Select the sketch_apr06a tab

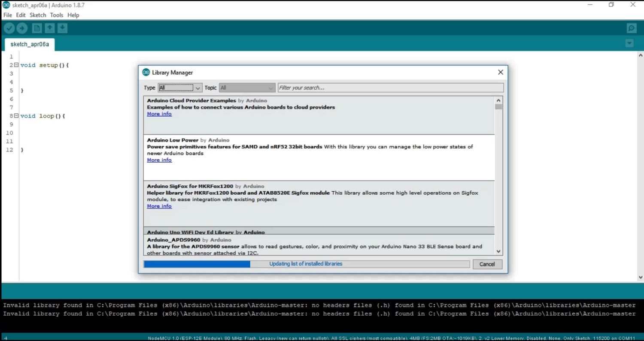point(30,44)
